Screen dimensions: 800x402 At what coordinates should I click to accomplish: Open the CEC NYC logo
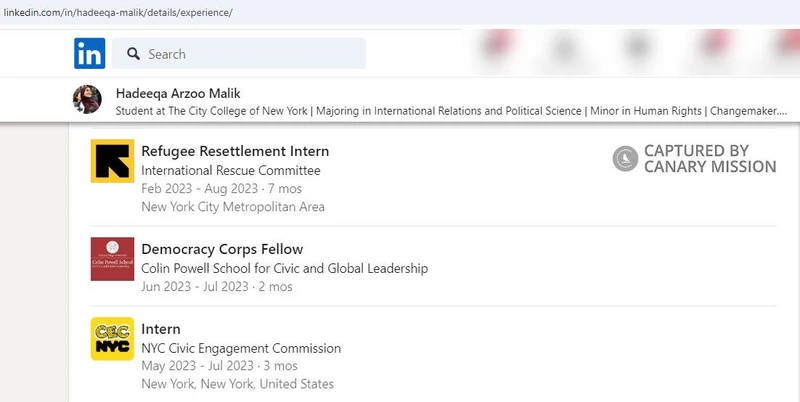tap(112, 339)
